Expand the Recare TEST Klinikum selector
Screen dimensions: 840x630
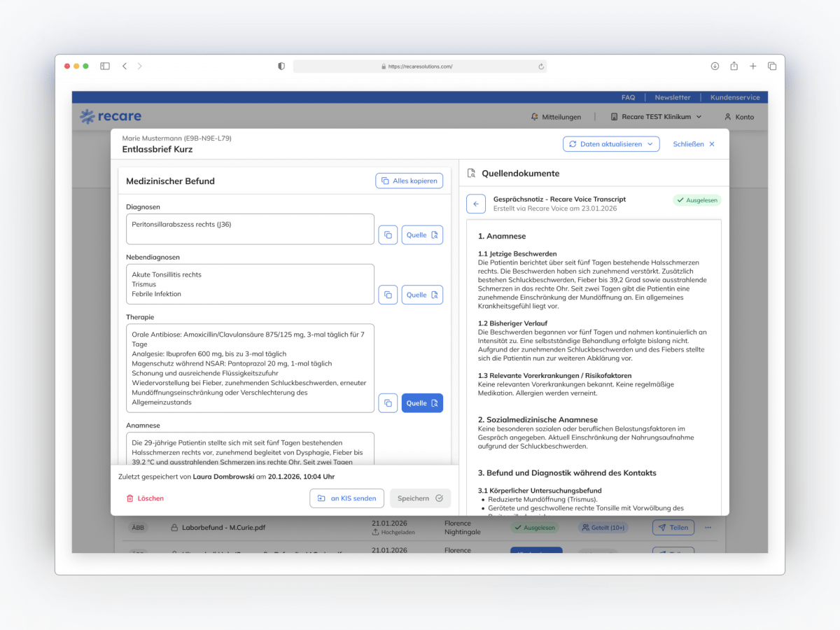tap(656, 117)
